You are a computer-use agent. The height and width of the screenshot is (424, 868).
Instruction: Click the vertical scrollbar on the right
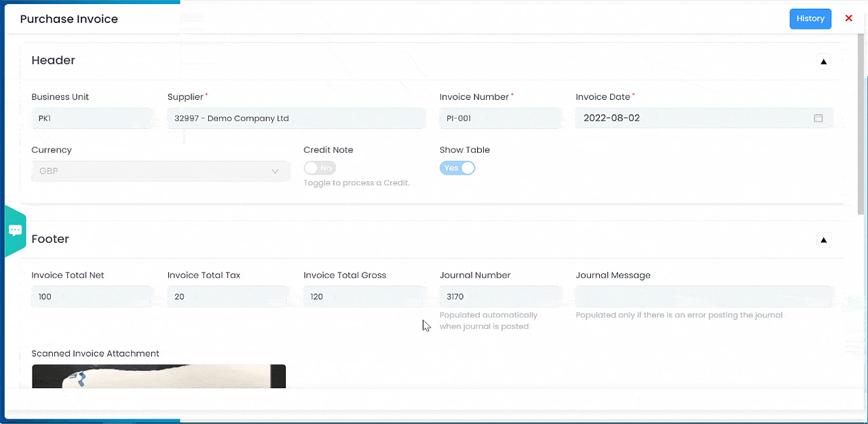861,122
